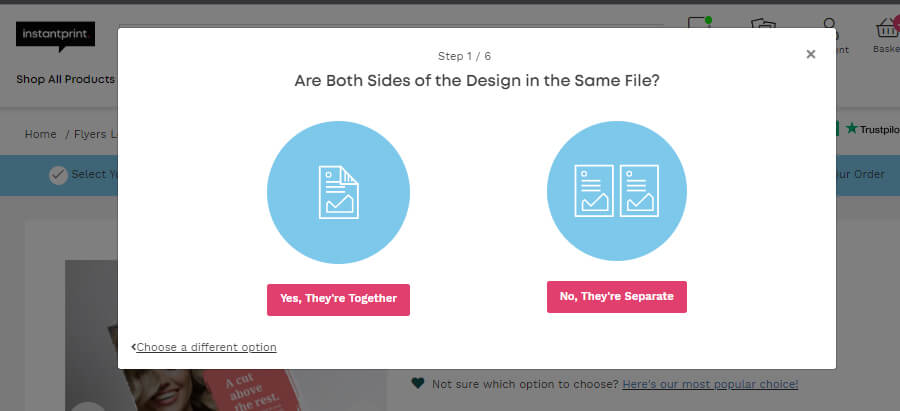Click the single-file document icon circle
This screenshot has height=411, width=900.
pos(338,192)
